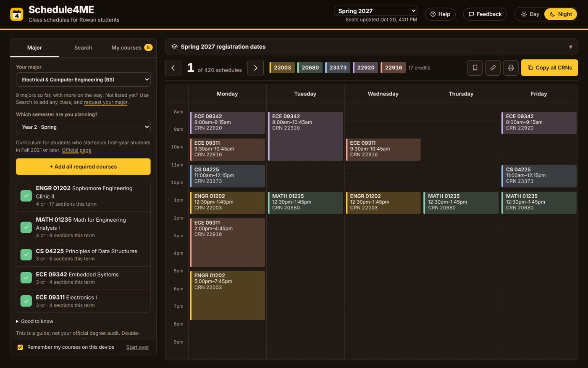
Task: Bookmark this schedule with the bookmark icon
Action: tap(475, 68)
